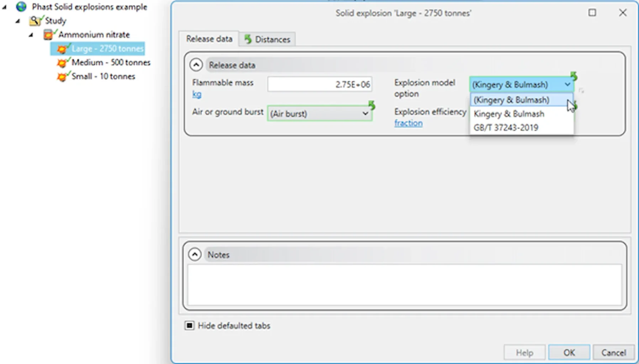Click the globe icon of Phast Solid explosions example
The width and height of the screenshot is (639, 364).
[21, 6]
